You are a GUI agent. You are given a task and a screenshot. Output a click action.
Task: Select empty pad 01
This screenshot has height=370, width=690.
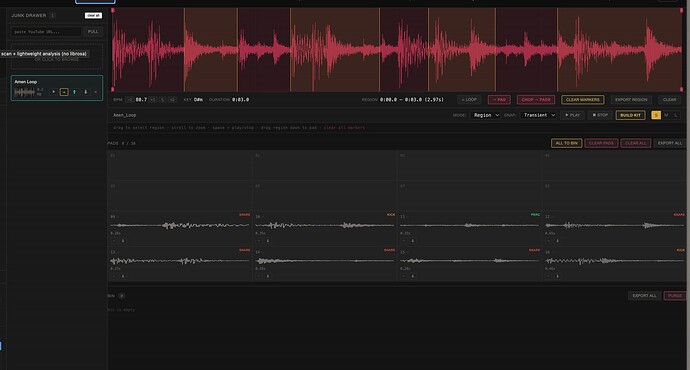point(180,166)
